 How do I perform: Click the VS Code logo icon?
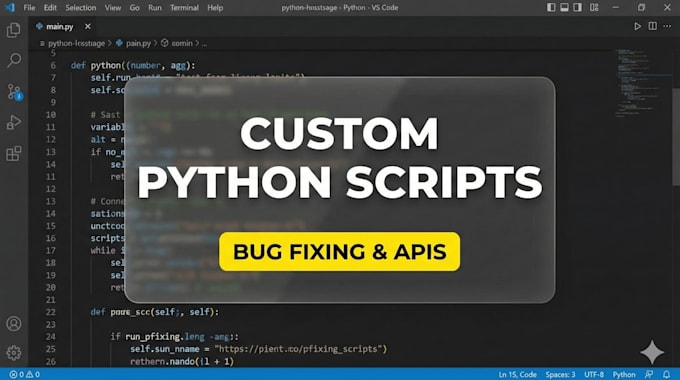pos(10,7)
